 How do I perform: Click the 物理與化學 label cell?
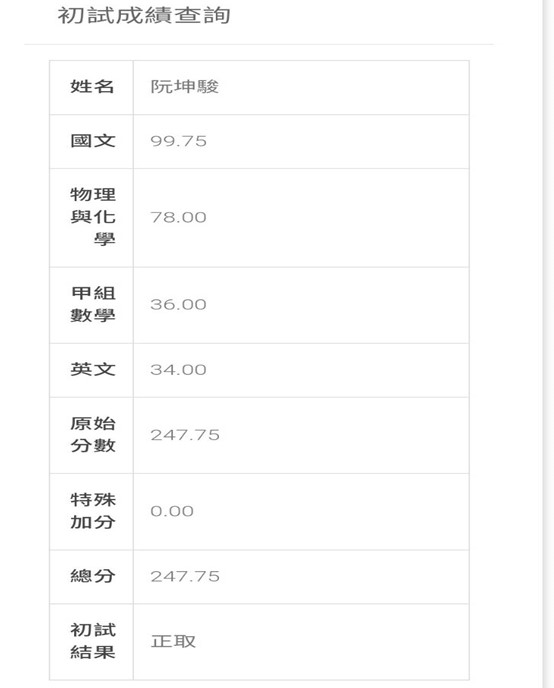(92, 218)
